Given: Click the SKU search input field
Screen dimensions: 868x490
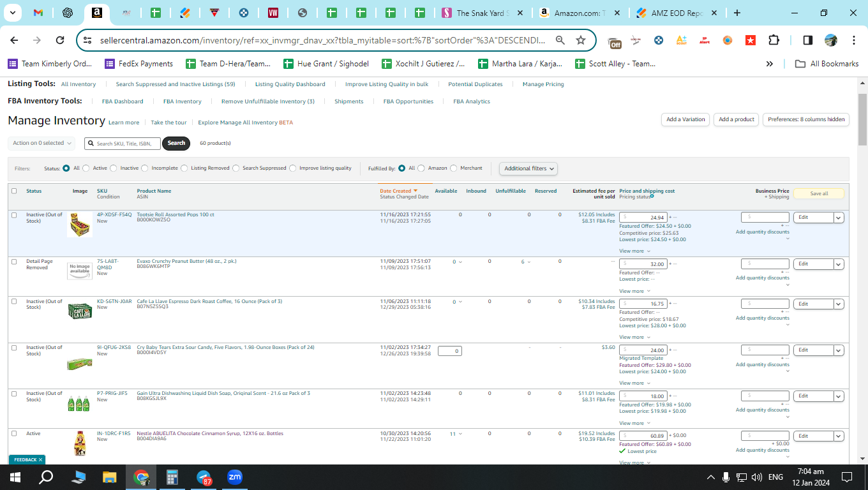Looking at the screenshot, I should coord(123,144).
